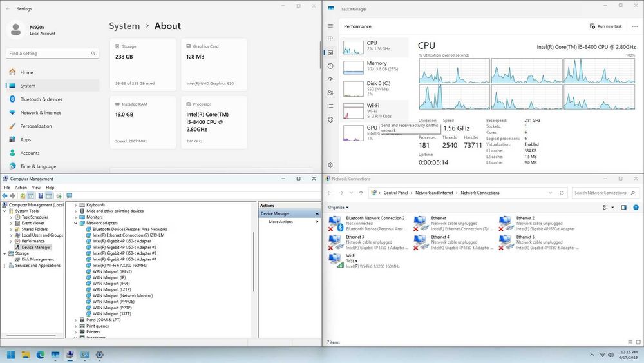The image size is (644, 363).
Task: Open the Organize dropdown in Network Connections
Action: (339, 207)
